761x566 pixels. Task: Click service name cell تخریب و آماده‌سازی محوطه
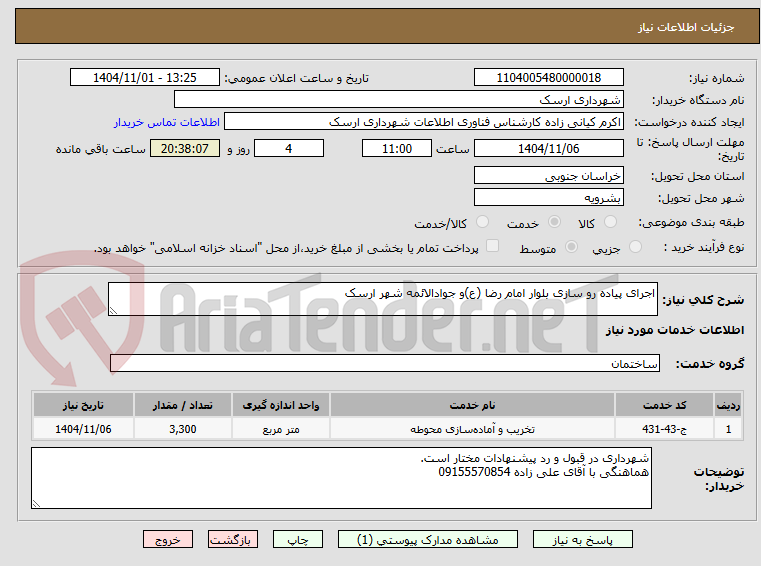[x=472, y=429]
